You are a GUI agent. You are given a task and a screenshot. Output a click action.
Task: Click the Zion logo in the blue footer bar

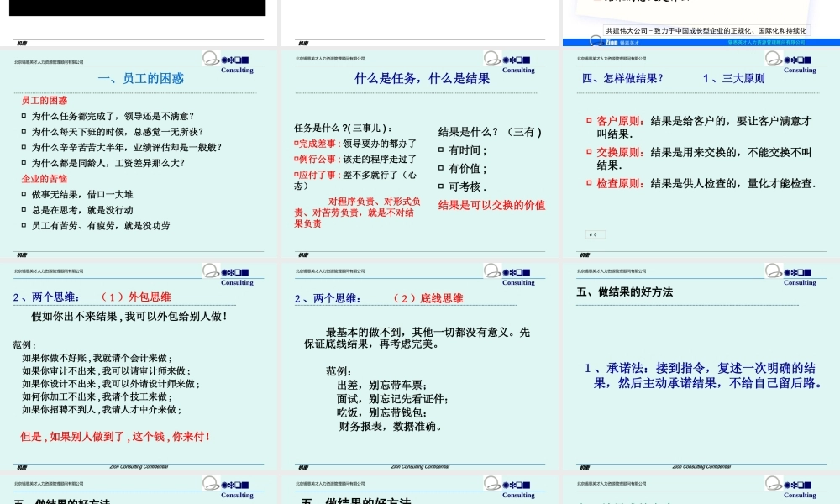(614, 42)
